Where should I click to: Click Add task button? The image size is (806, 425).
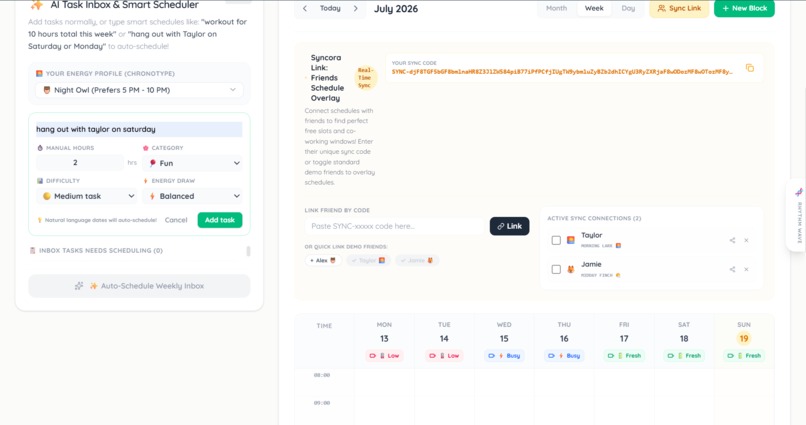click(219, 220)
